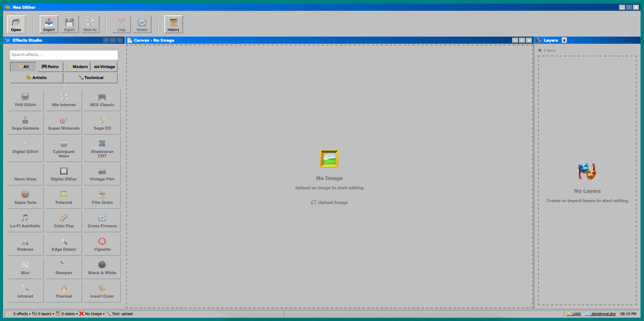Open the History panel icon
The height and width of the screenshot is (321, 644).
[173, 24]
